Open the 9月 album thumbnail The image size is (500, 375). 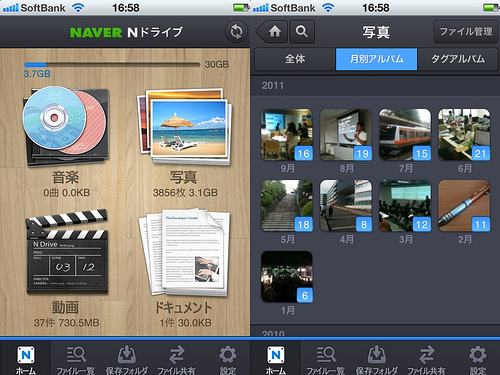pyautogui.click(x=287, y=135)
